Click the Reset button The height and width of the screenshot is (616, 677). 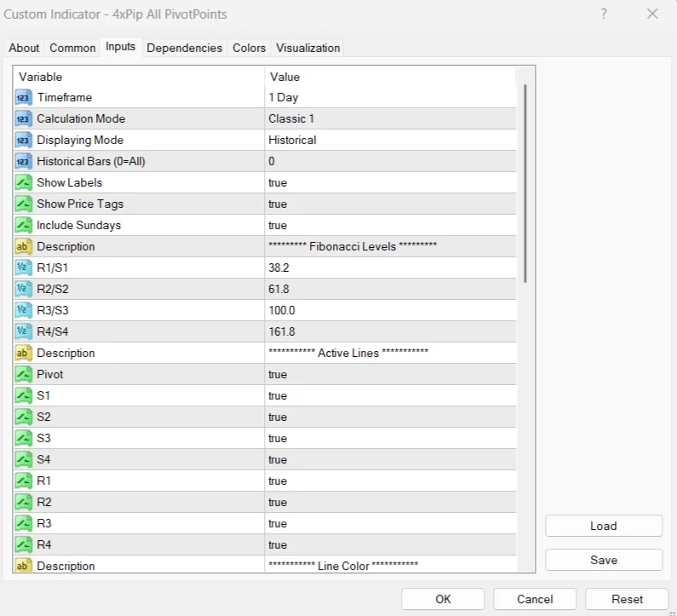627,599
